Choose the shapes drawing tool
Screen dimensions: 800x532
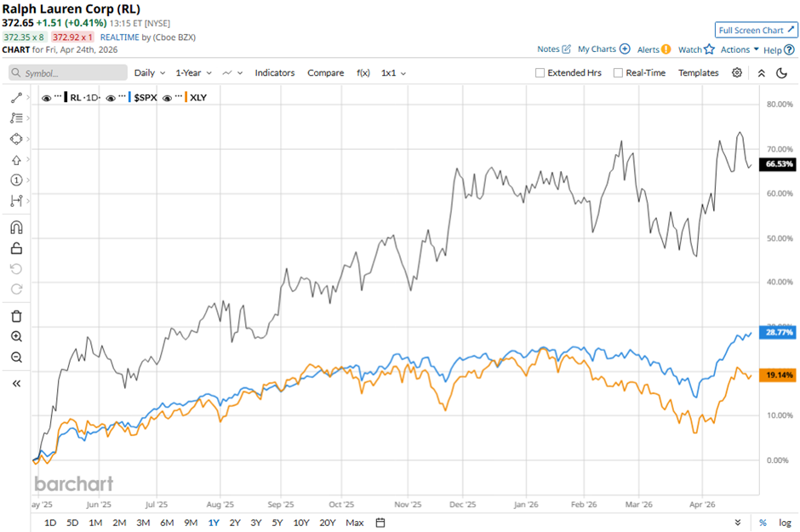click(16, 139)
